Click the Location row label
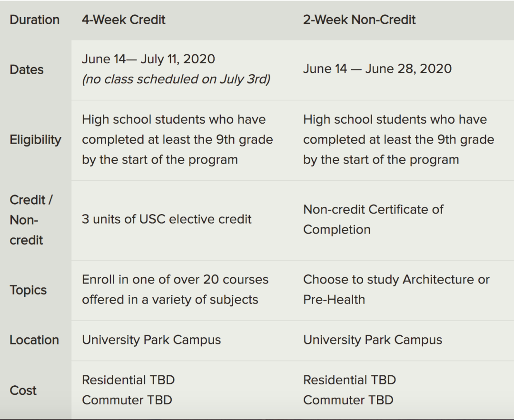Viewport: 514px width, 420px height. [34, 340]
